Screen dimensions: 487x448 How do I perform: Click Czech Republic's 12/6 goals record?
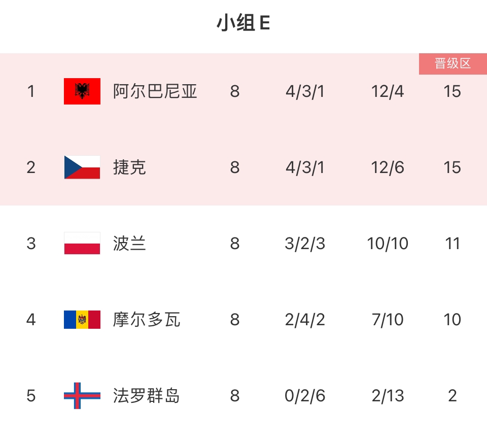[388, 167]
